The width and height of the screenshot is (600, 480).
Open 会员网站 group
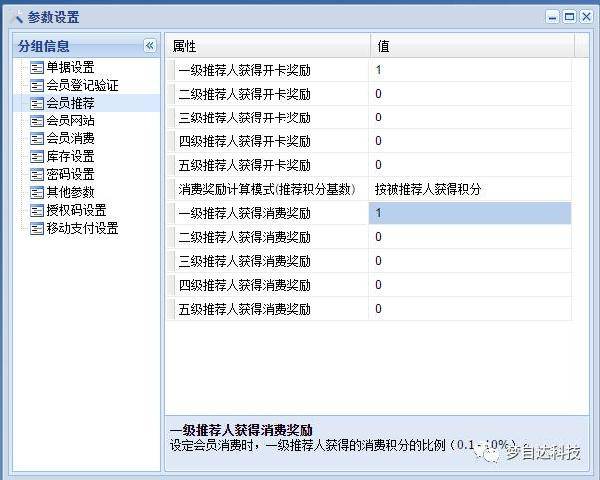(x=70, y=121)
